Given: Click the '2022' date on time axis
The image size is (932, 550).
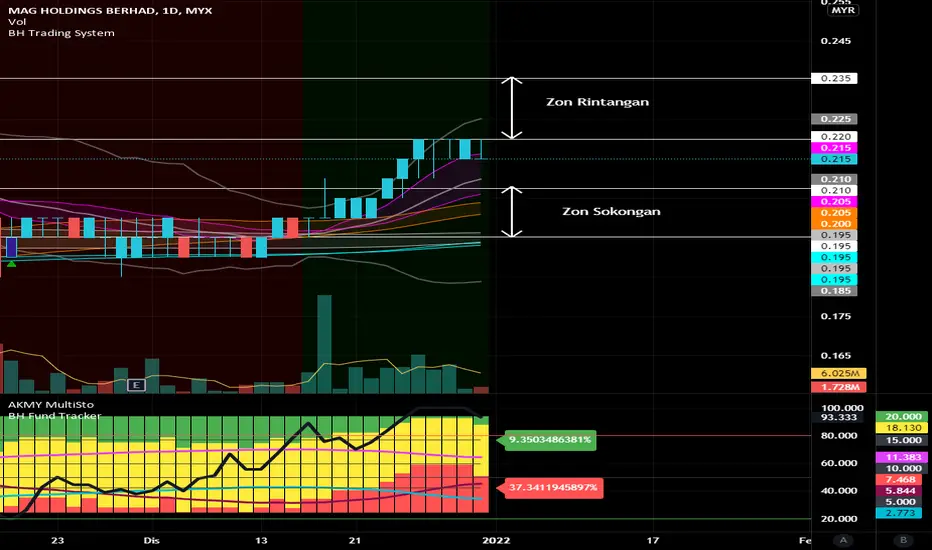Looking at the screenshot, I should (496, 540).
